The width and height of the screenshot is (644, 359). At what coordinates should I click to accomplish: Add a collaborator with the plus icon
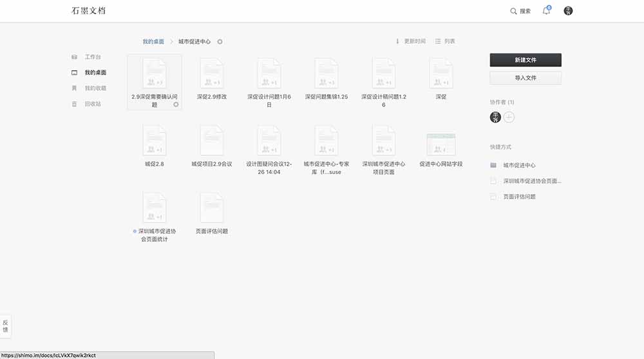[x=509, y=117]
